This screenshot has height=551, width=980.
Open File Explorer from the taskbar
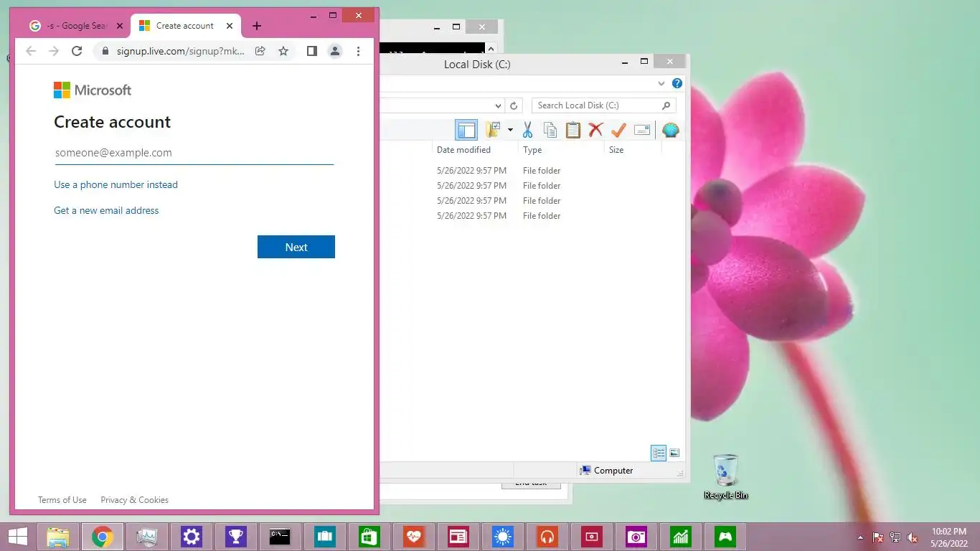tap(58, 537)
